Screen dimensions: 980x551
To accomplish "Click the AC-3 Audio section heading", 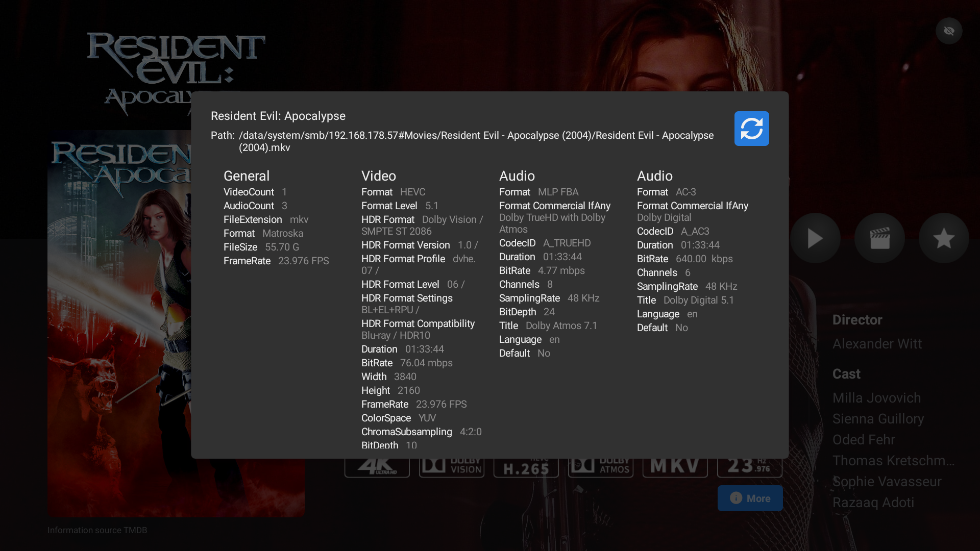I will pyautogui.click(x=655, y=176).
